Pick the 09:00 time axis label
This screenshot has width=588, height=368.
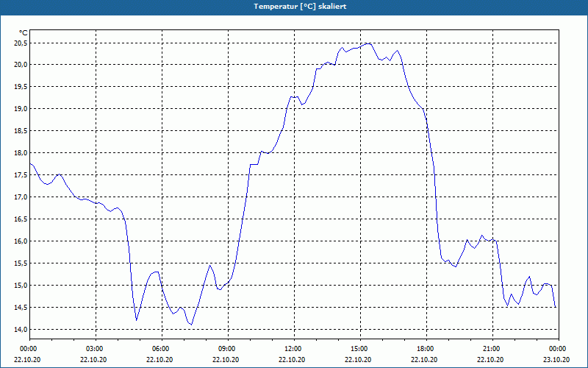point(226,349)
